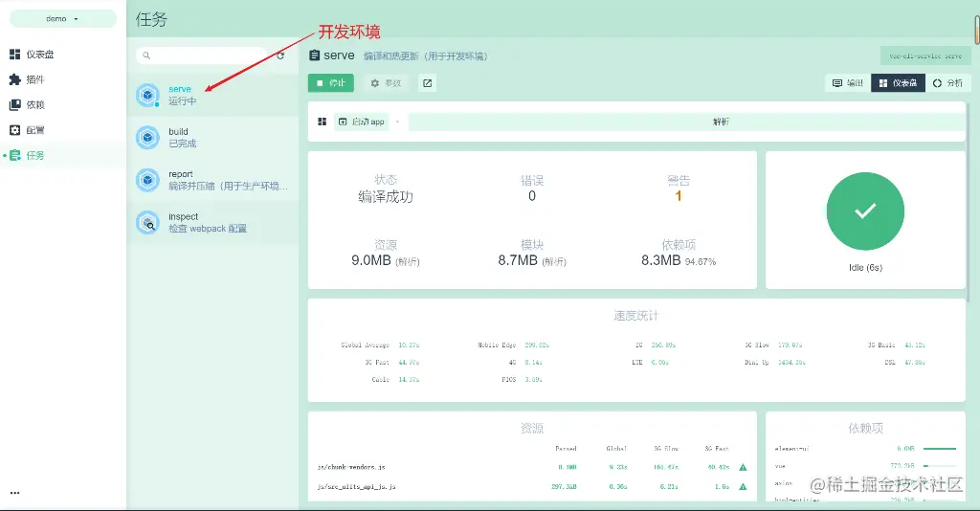Click the 3G Fast speed entry
980x511 pixels.
tap(391, 363)
